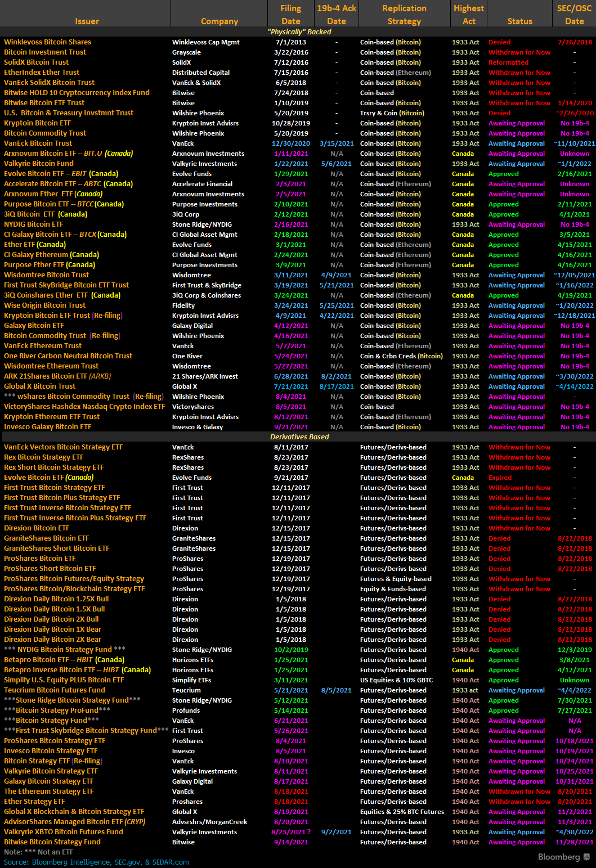Viewport: 596px width, 868px height.
Task: Click the Bloomberg logo
Action: (563, 857)
